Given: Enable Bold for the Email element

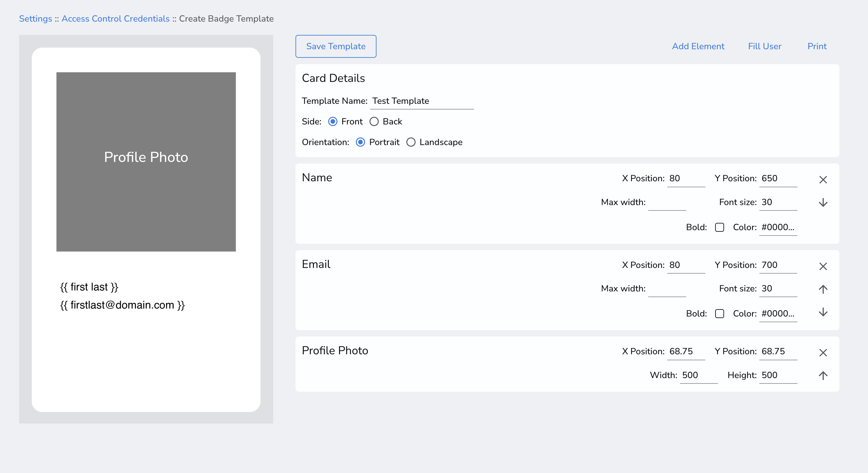Looking at the screenshot, I should click(x=719, y=314).
